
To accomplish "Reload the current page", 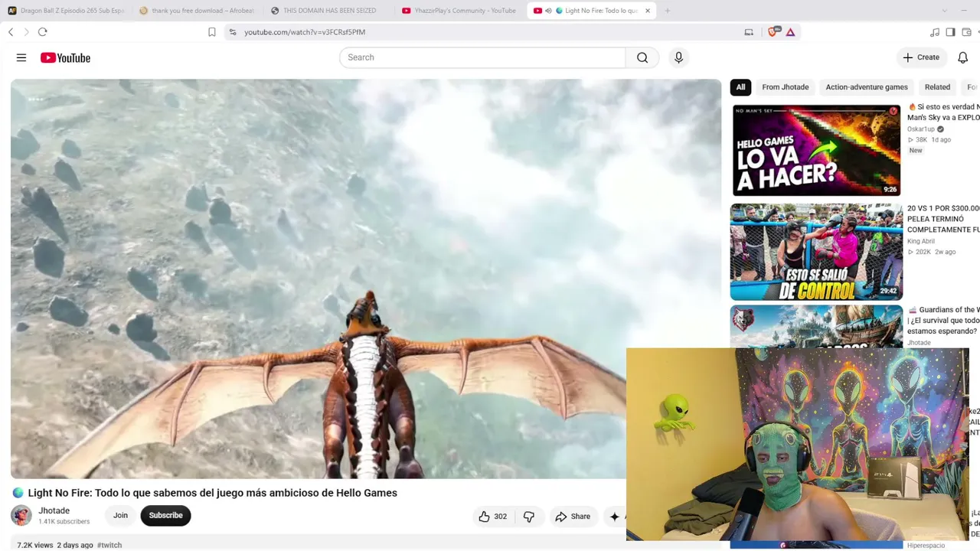I will (43, 32).
